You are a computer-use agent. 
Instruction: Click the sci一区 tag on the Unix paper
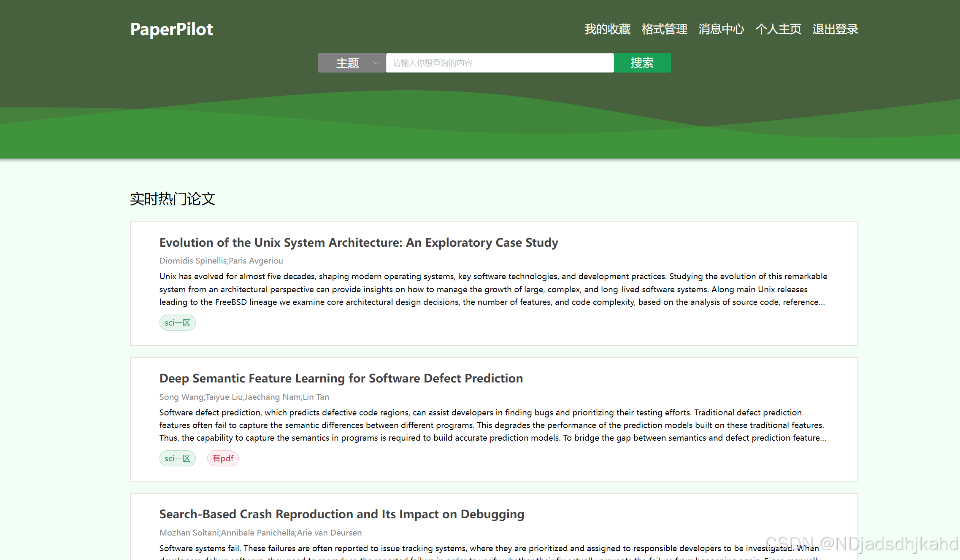(177, 323)
